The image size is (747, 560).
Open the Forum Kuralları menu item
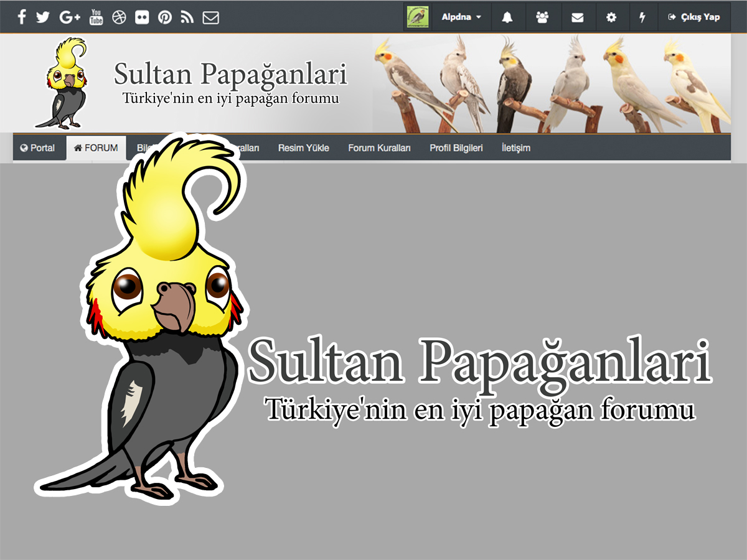[x=380, y=148]
